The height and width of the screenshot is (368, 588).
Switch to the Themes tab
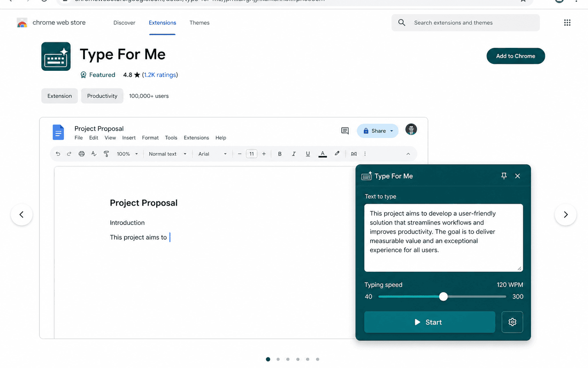199,23
